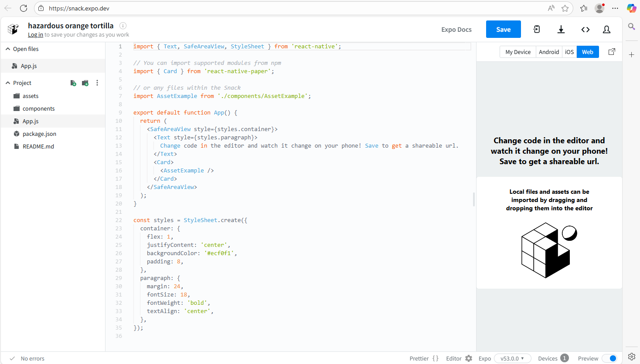Screen dimensions: 640x364
Task: Open the embed code icon
Action: pos(586,29)
